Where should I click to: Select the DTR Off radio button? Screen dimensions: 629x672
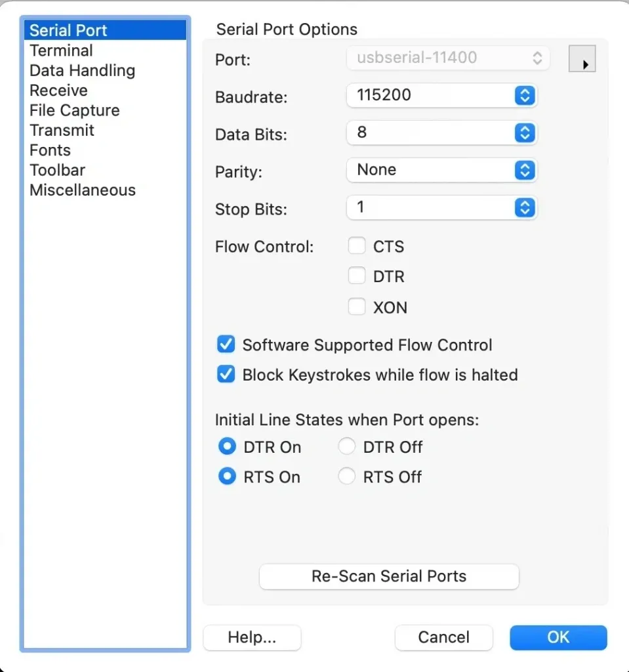point(346,446)
